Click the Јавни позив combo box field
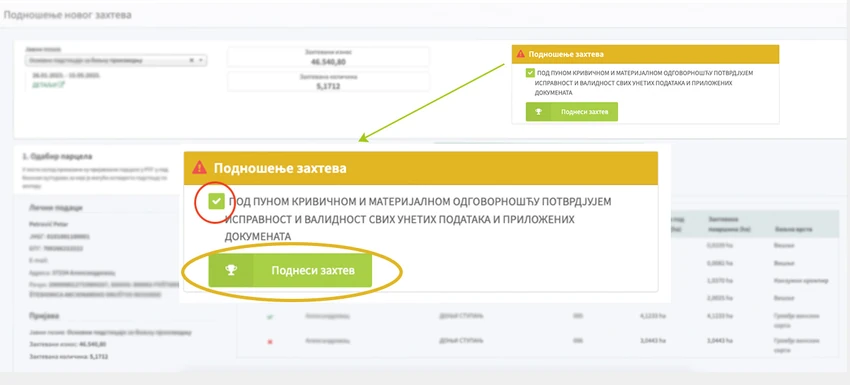 click(115, 61)
